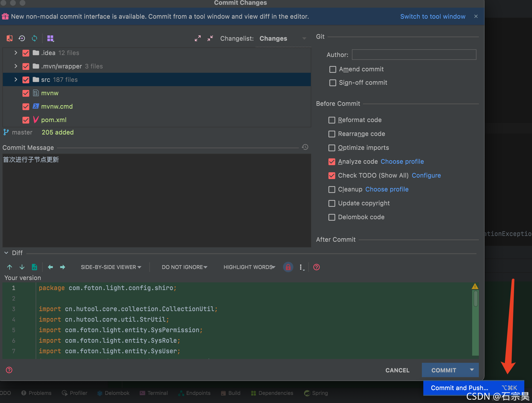Click Configure link for Check TODO
The width and height of the screenshot is (532, 403).
point(426,175)
